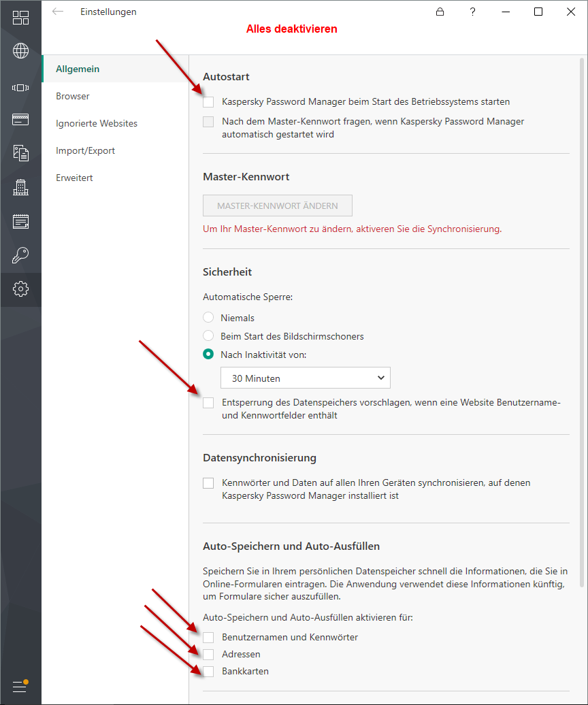This screenshot has height=705, width=588.
Task: Open the Websites globe icon
Action: tap(20, 51)
